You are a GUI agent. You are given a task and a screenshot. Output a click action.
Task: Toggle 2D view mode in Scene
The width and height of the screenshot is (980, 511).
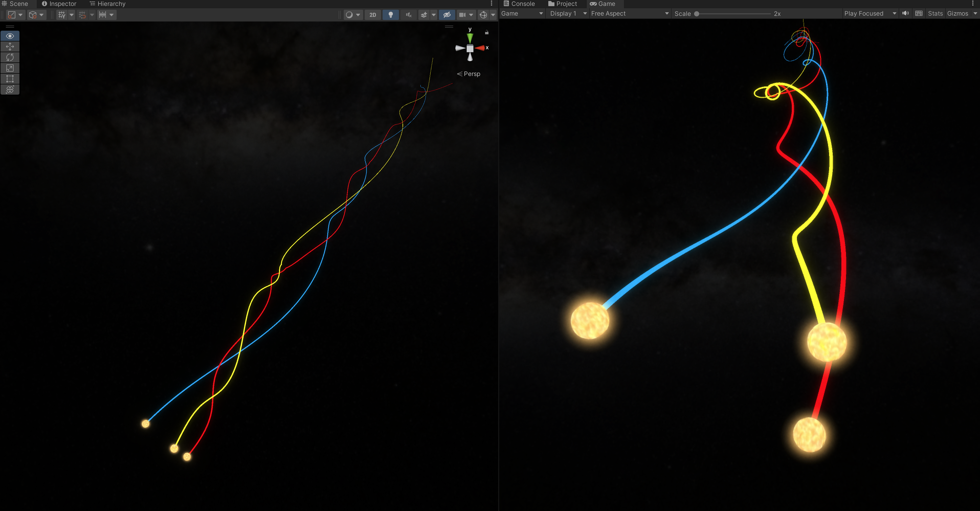[373, 15]
